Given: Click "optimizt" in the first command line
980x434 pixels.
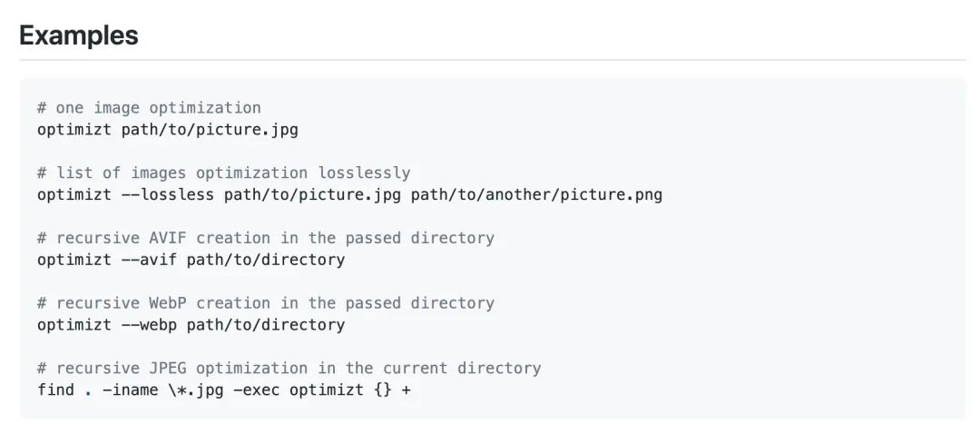Looking at the screenshot, I should pyautogui.click(x=74, y=129).
